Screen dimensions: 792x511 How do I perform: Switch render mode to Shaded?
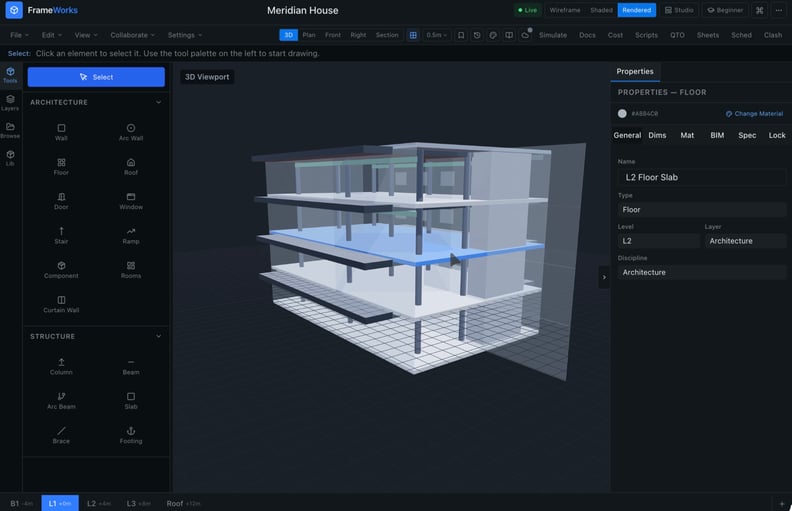tap(601, 10)
